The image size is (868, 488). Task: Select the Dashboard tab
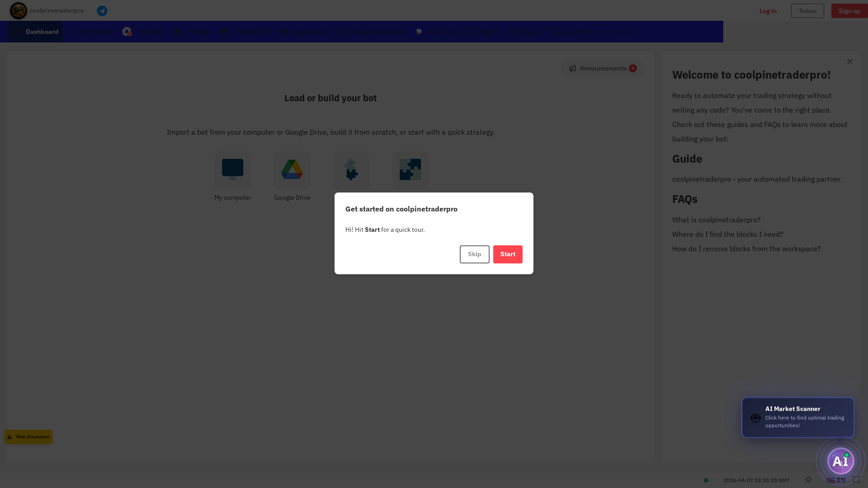click(x=35, y=32)
